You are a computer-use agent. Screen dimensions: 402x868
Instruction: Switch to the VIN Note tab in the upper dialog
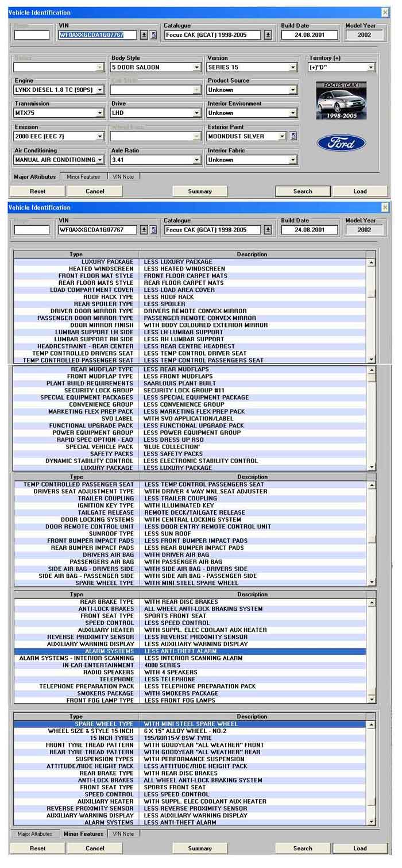coord(123,177)
